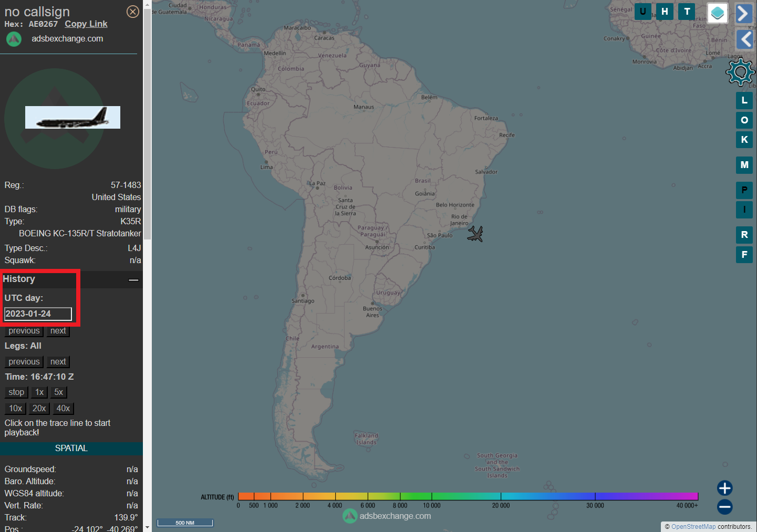Go to next UTC day
Screen dimensions: 757x532
click(58, 331)
